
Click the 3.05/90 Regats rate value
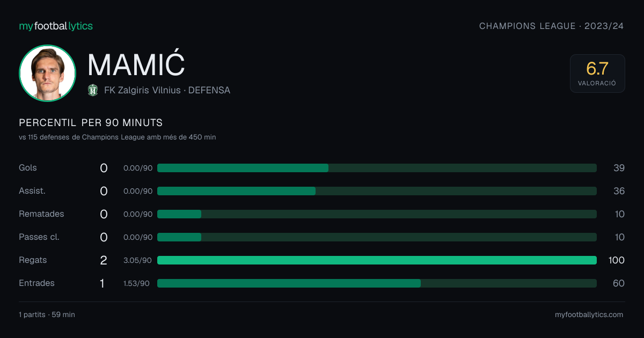(138, 260)
